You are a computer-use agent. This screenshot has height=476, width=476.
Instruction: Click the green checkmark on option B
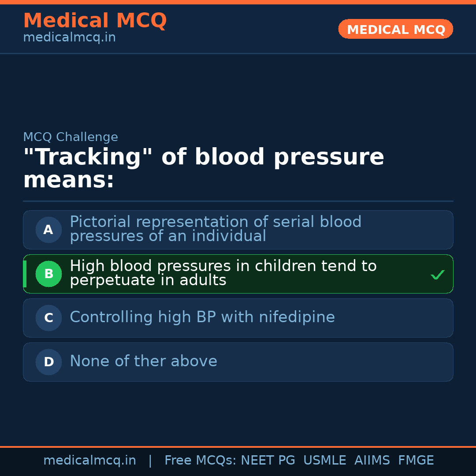tap(437, 275)
